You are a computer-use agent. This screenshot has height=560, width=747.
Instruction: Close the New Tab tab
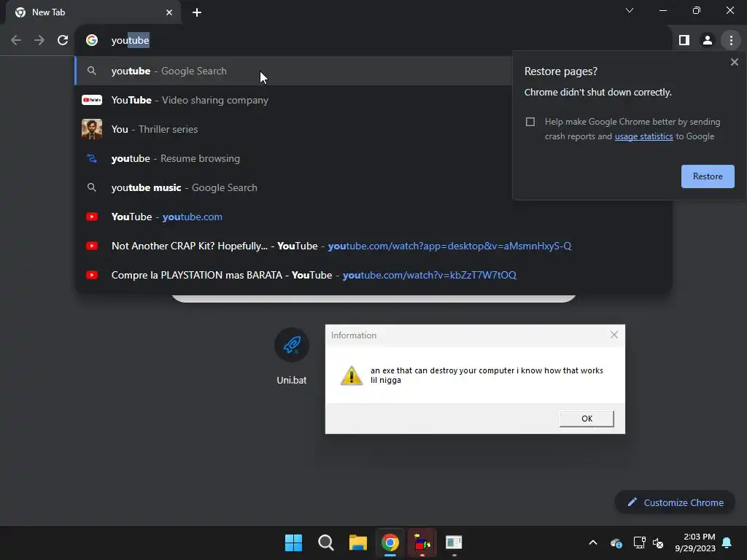169,12
